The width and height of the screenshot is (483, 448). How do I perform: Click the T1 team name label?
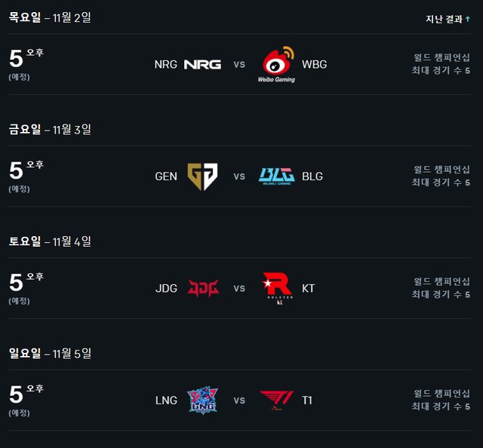(307, 400)
